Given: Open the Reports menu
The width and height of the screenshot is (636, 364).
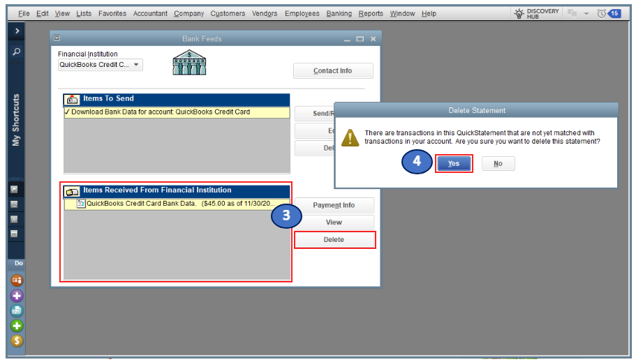Looking at the screenshot, I should coord(370,13).
